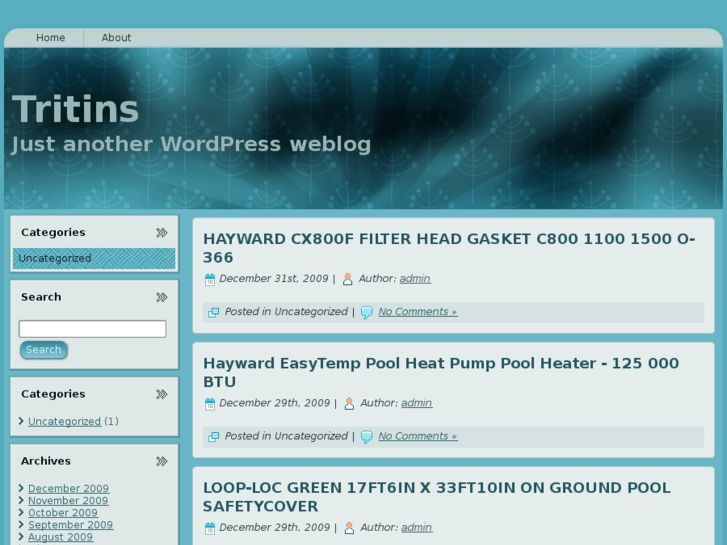This screenshot has width=727, height=545.
Task: Click calendar icon beside December 31st, 2009
Action: [x=210, y=279]
